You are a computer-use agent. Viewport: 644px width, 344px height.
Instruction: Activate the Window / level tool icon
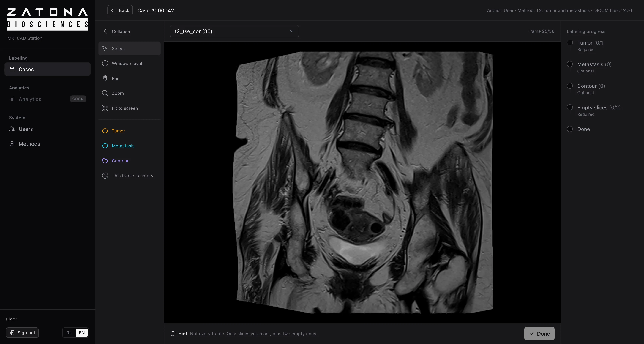pos(105,64)
